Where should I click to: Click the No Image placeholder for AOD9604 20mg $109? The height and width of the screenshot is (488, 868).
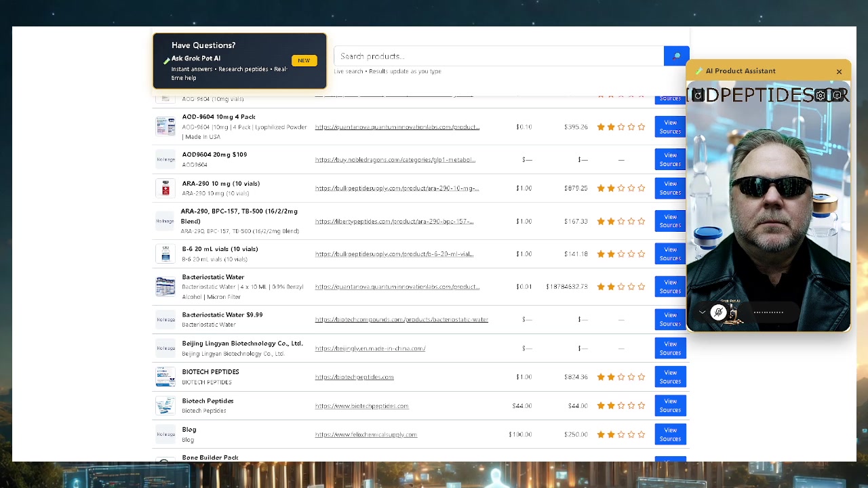tap(165, 159)
